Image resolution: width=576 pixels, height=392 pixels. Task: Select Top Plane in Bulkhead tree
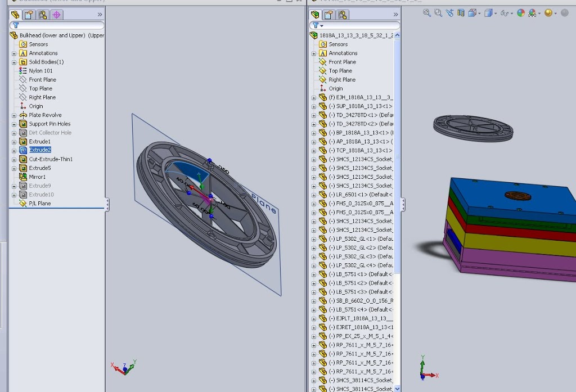(40, 88)
